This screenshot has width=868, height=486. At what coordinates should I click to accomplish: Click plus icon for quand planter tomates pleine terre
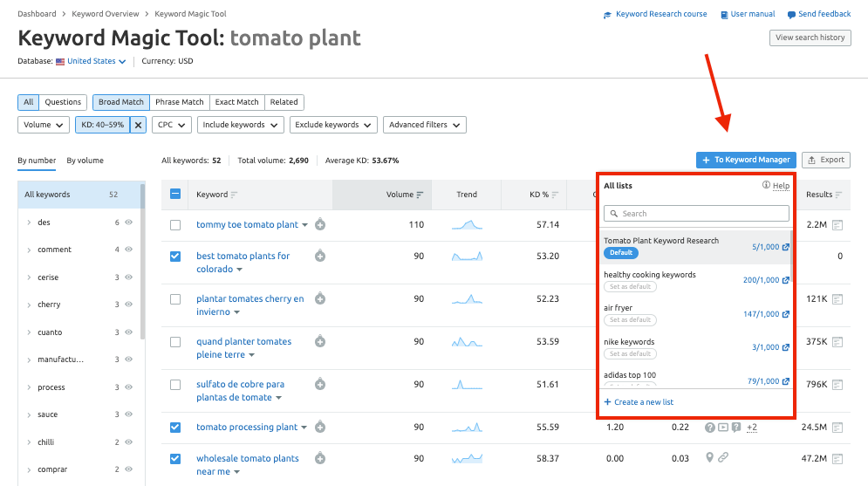(320, 341)
